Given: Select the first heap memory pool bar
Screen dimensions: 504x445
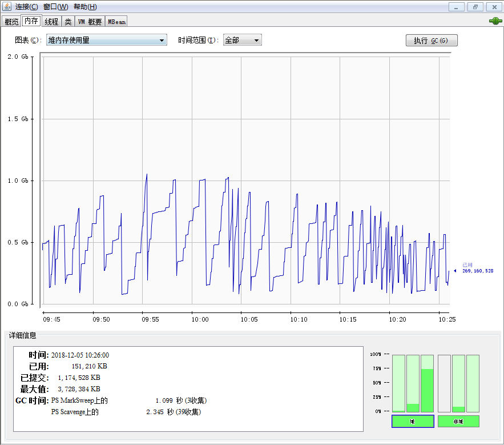Looking at the screenshot, I should tap(398, 383).
